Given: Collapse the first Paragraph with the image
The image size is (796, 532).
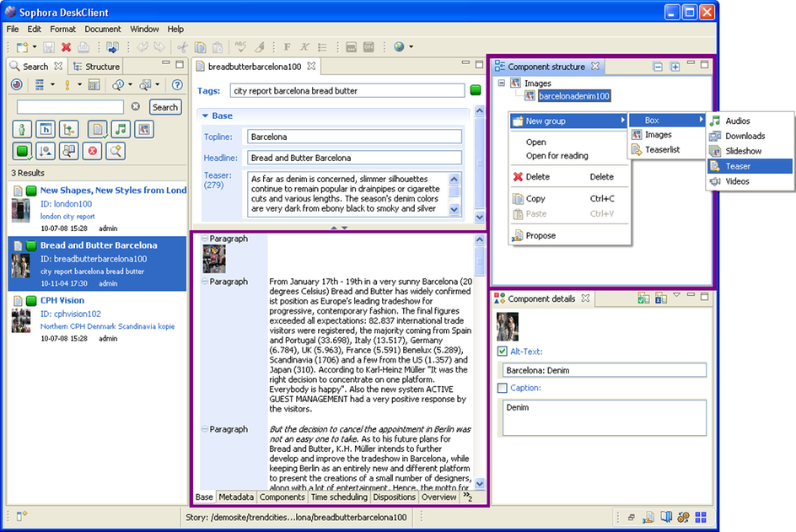Looking at the screenshot, I should coord(205,238).
